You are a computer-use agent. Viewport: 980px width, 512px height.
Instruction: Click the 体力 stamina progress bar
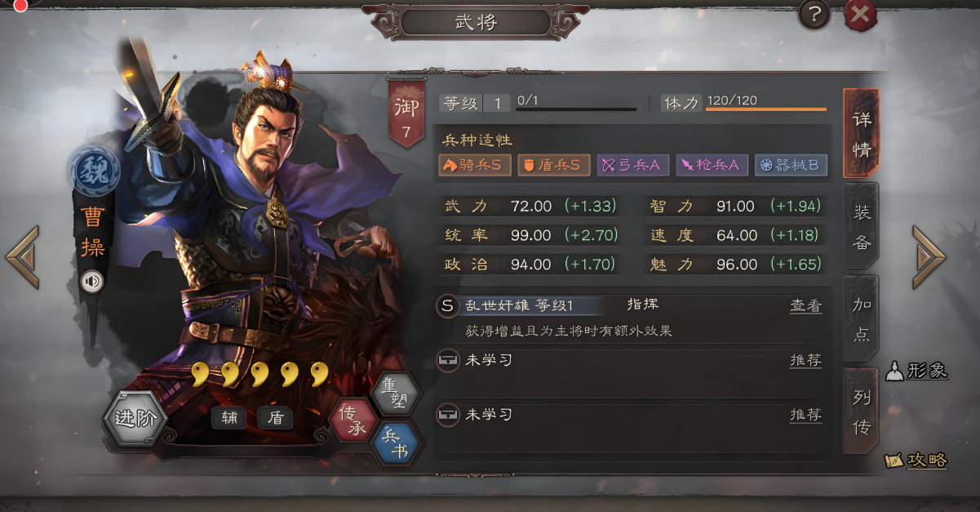(x=766, y=109)
